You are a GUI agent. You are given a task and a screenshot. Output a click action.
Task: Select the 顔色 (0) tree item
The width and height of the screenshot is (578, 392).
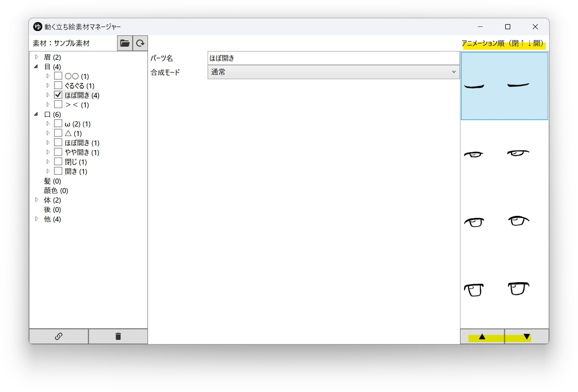(x=56, y=190)
